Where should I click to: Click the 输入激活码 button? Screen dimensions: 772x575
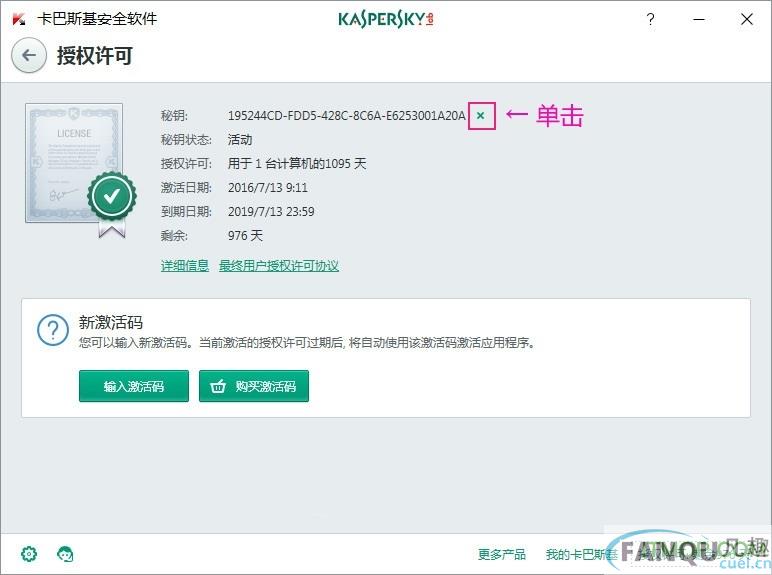click(x=134, y=386)
